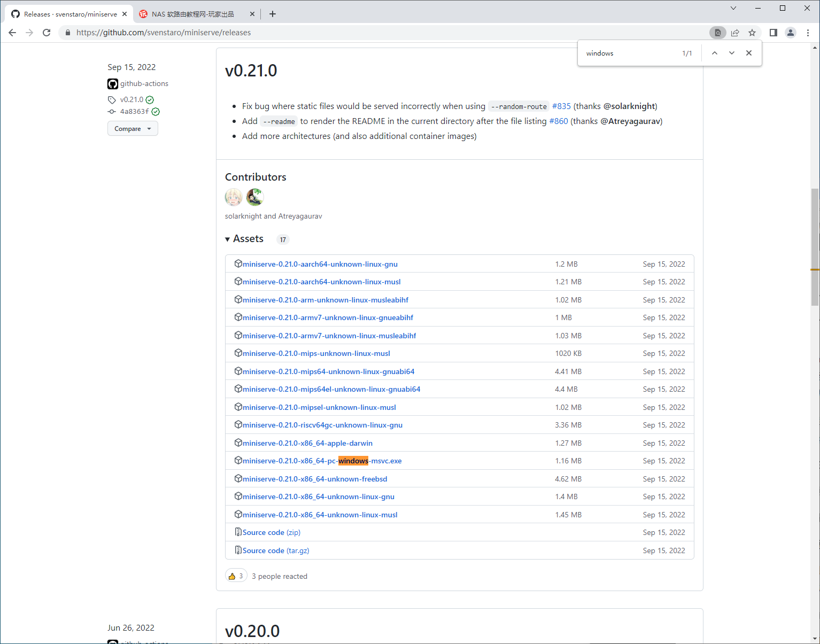820x644 pixels.
Task: Switch to the NAS 软路由教程网 tab
Action: coord(197,14)
